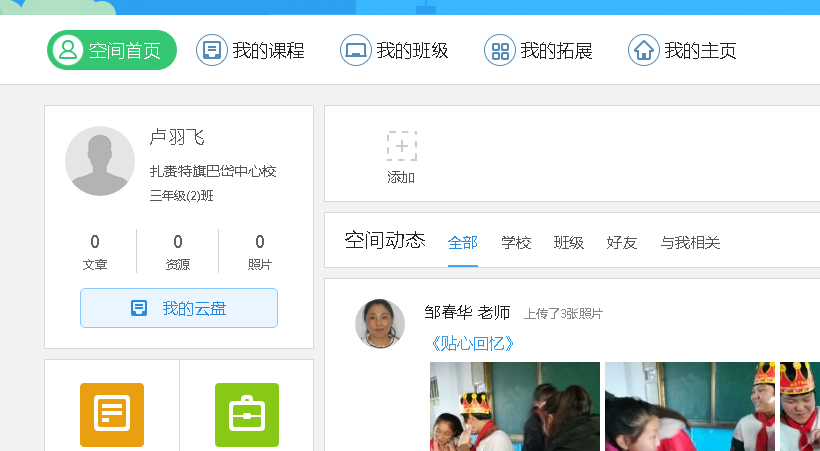This screenshot has width=820, height=451.
Task: Open the profile of 邹春华 老师
Action: pos(467,313)
